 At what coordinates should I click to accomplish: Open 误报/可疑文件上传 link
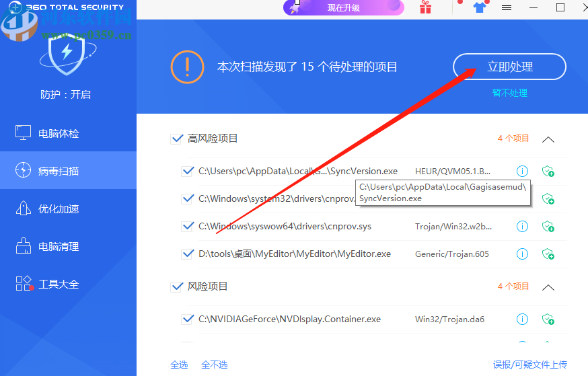529,365
